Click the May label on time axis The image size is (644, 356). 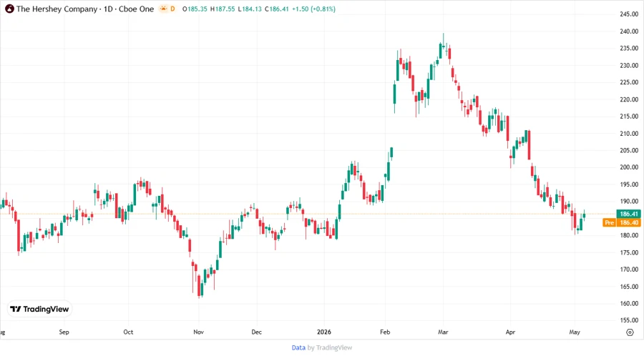point(575,332)
